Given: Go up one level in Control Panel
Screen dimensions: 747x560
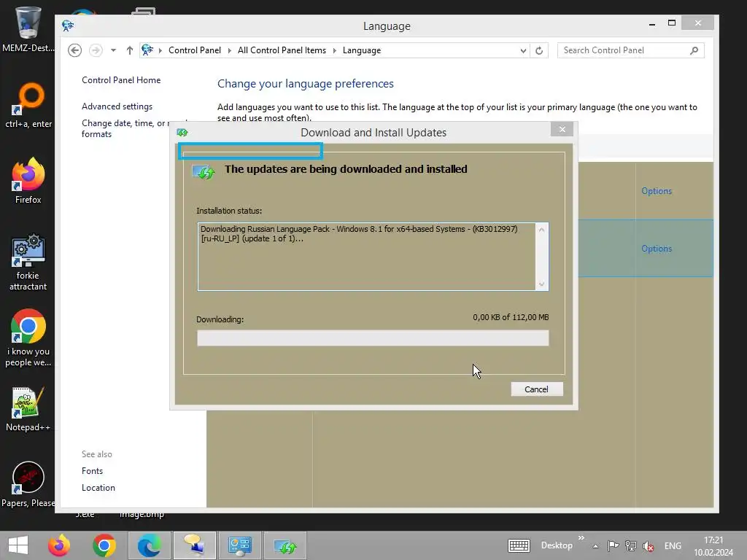Looking at the screenshot, I should tap(130, 50).
